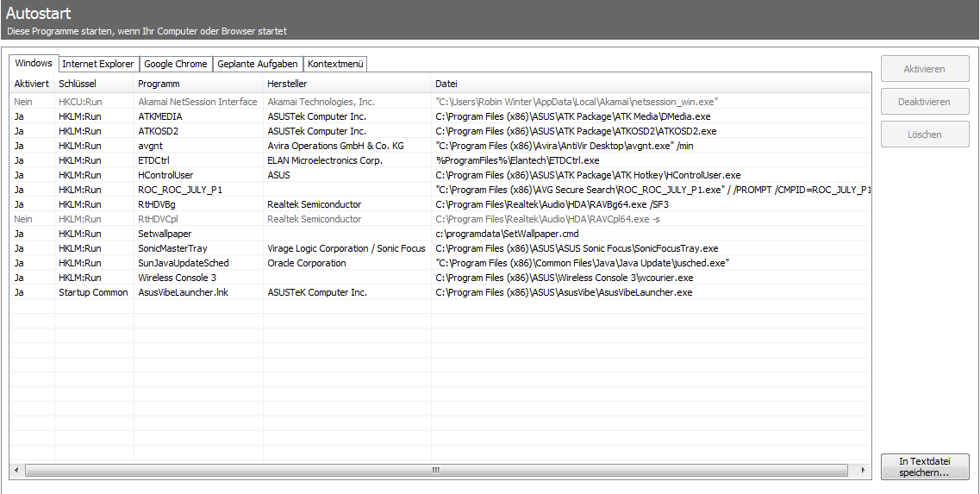Viewport: 980px width, 494px height.
Task: Click Oracle Corporation manufacturer cell
Action: coord(306,263)
